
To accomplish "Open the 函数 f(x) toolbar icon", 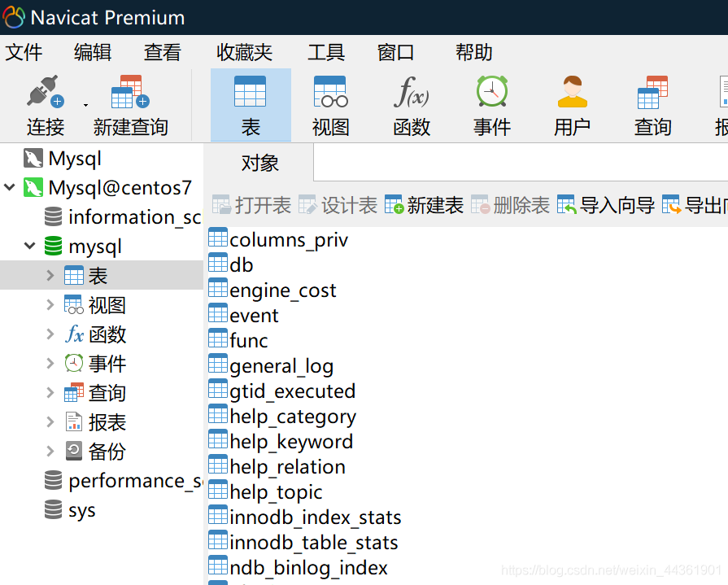I will tap(412, 91).
